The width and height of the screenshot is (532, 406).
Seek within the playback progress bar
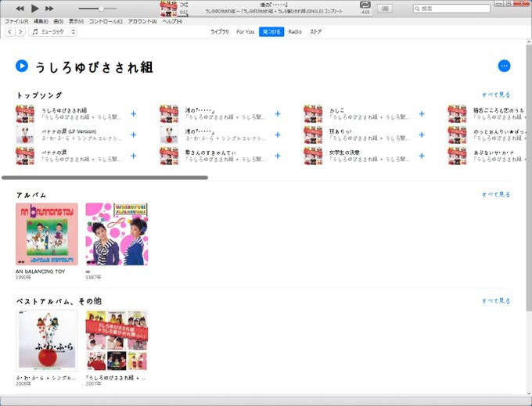(273, 16)
